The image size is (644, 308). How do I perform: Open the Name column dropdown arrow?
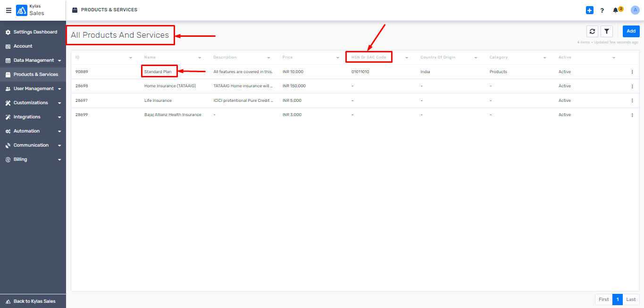[x=200, y=58]
